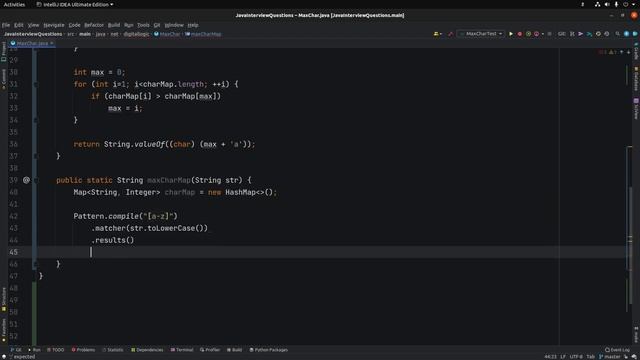Click the digitallogic package breadcrumb
This screenshot has height=360, width=640.
[136, 34]
